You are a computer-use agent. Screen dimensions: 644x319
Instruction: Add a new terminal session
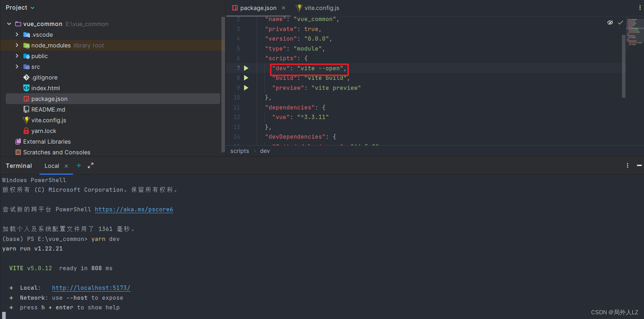pos(79,165)
